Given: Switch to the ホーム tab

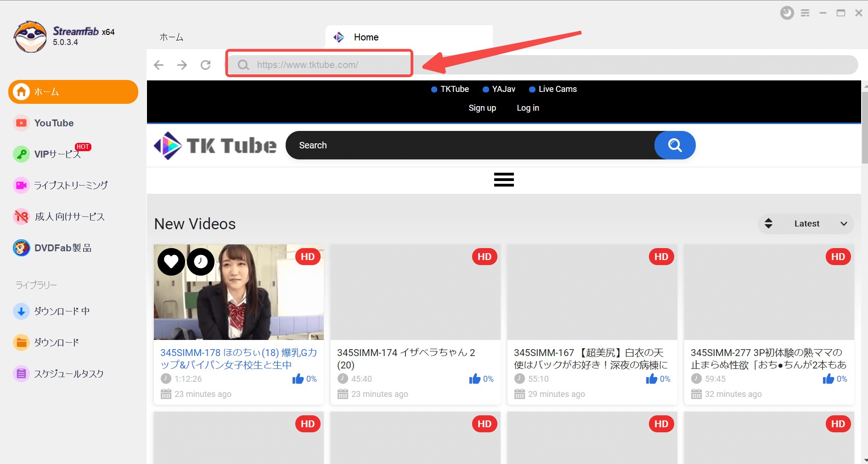Looking at the screenshot, I should coord(171,37).
